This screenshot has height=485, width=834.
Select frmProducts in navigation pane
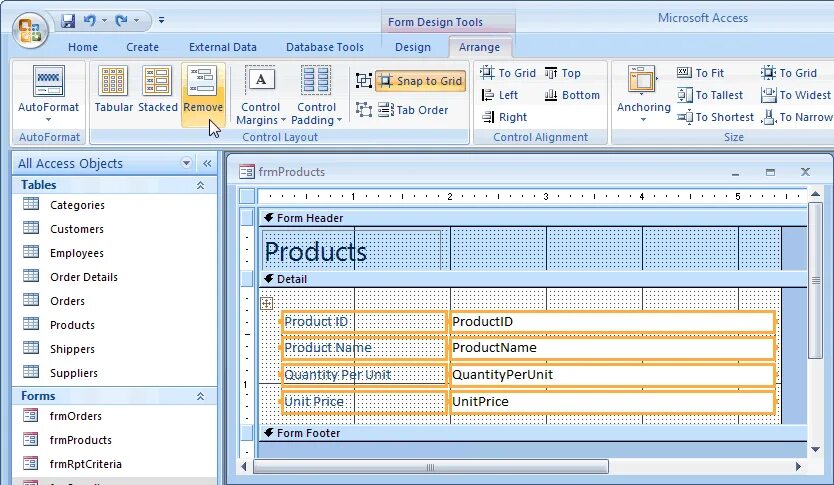coord(114,440)
